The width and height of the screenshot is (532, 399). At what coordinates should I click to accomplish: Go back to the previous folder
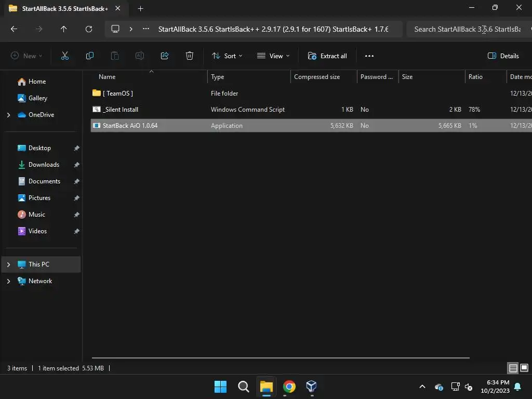point(14,29)
